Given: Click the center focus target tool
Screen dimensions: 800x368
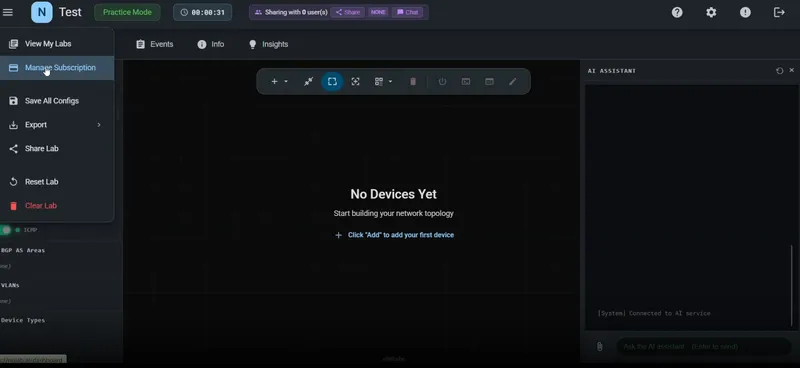Looking at the screenshot, I should click(x=356, y=82).
